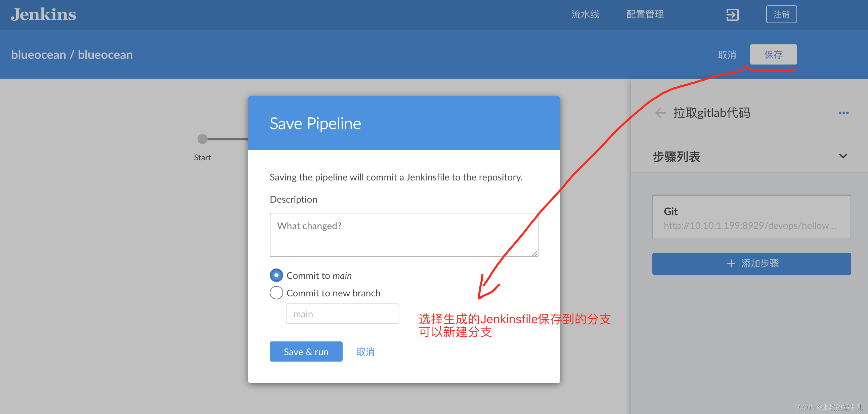Click the back arrow beside 拉取gitlab代码

(660, 113)
